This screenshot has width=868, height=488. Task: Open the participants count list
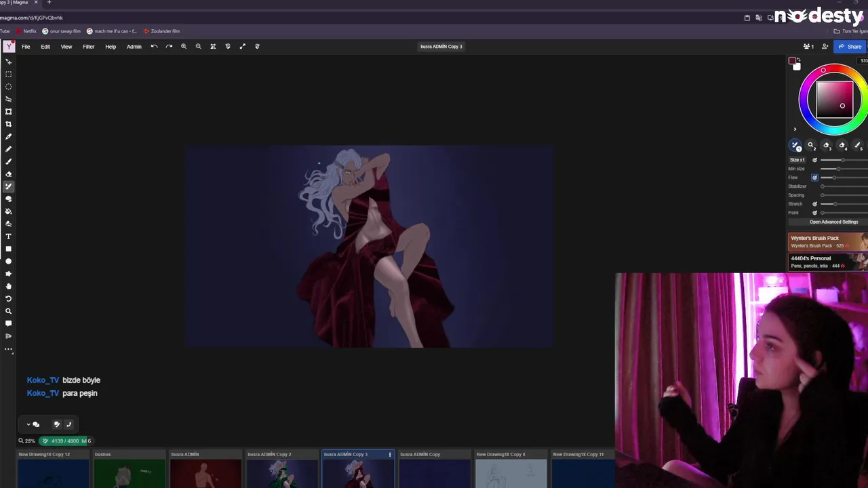point(808,47)
